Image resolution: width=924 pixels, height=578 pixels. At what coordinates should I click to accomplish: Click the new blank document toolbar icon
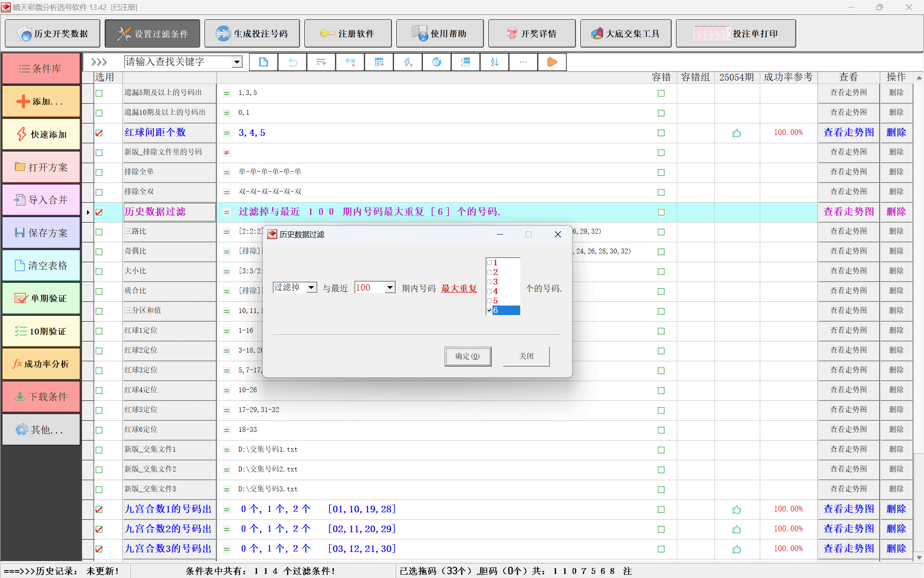click(263, 62)
